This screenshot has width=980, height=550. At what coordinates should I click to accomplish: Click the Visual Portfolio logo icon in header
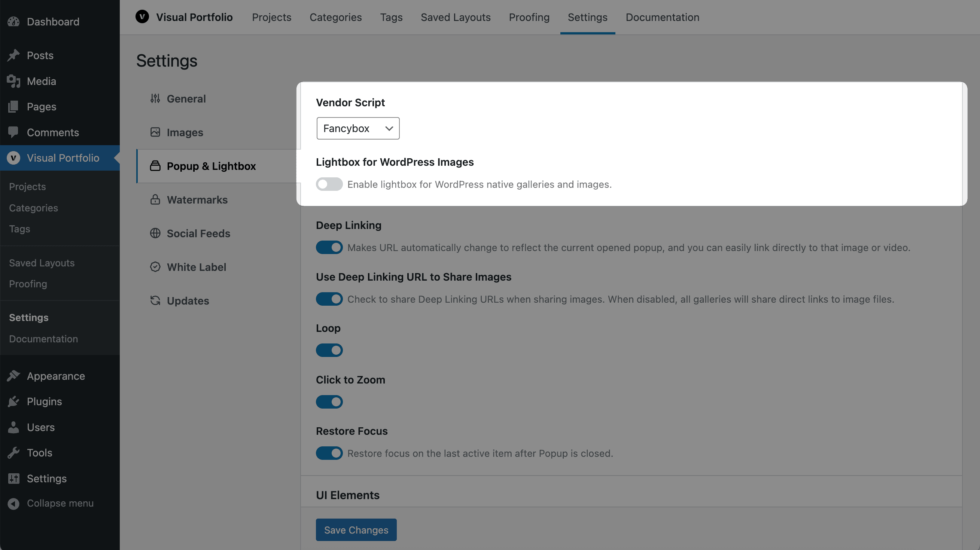pyautogui.click(x=142, y=17)
